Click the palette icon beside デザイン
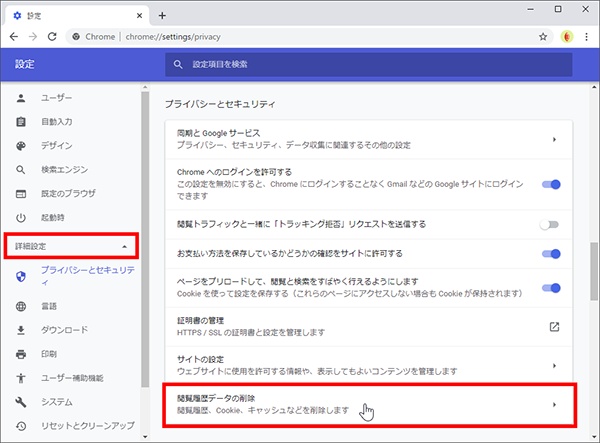This screenshot has width=600, height=443. [x=21, y=146]
